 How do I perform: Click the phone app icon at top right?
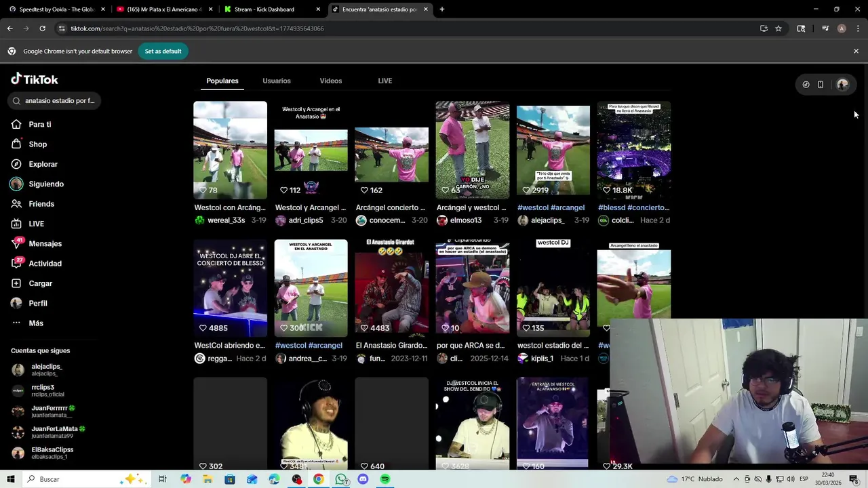coord(821,85)
